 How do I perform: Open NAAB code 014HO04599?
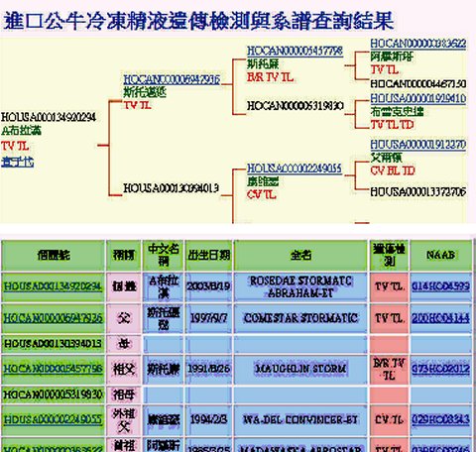point(440,286)
